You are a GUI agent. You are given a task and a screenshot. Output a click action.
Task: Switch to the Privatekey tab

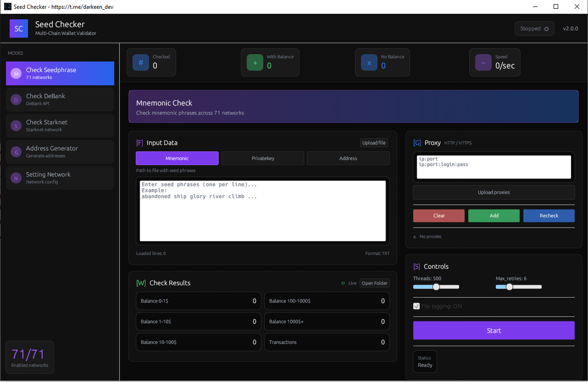tap(262, 158)
